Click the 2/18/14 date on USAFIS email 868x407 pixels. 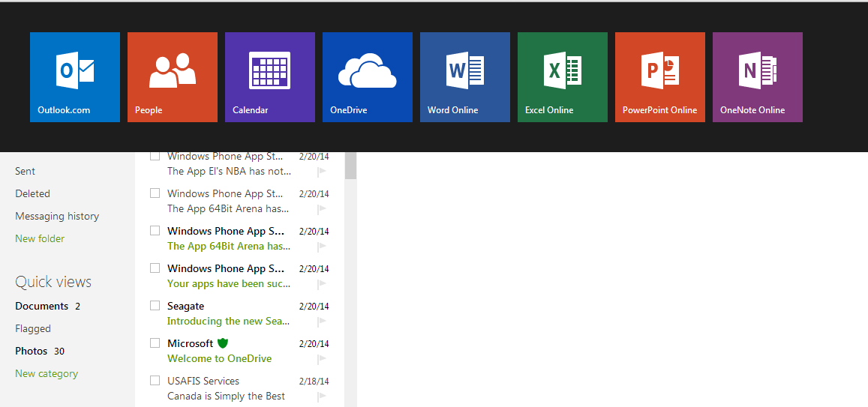[x=314, y=381]
